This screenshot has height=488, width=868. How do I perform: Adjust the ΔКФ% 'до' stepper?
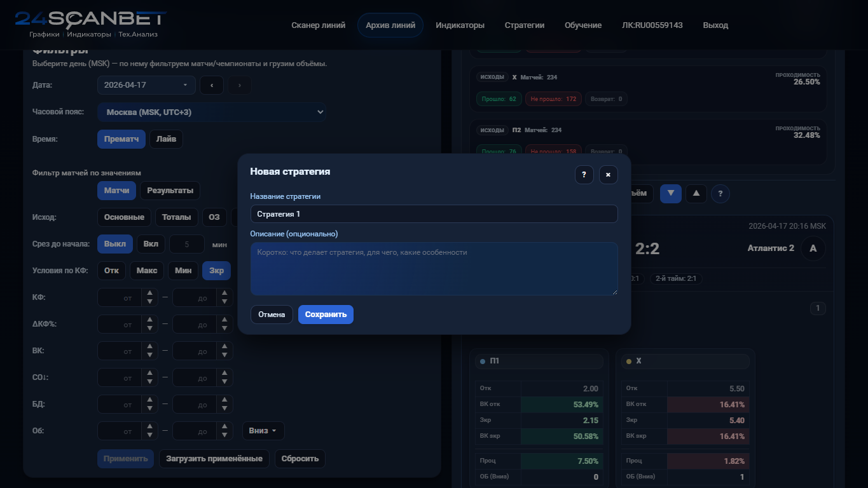(224, 324)
